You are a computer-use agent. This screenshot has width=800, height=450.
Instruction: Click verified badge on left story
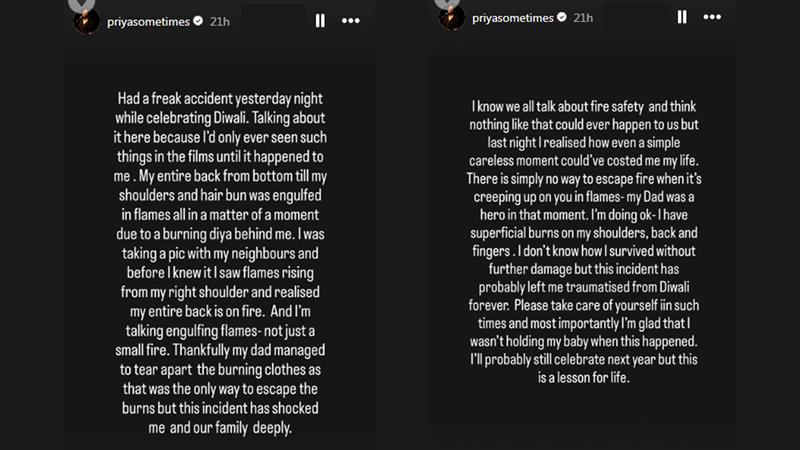195,20
